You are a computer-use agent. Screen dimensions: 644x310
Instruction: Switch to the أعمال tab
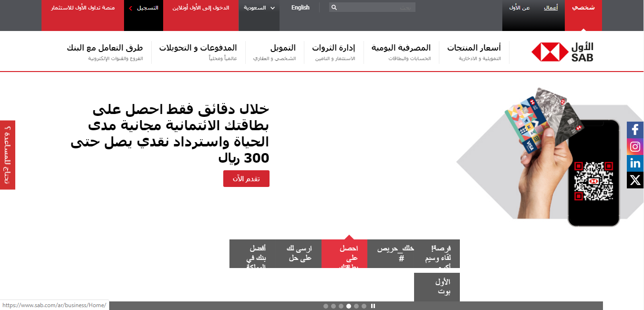coord(551,8)
